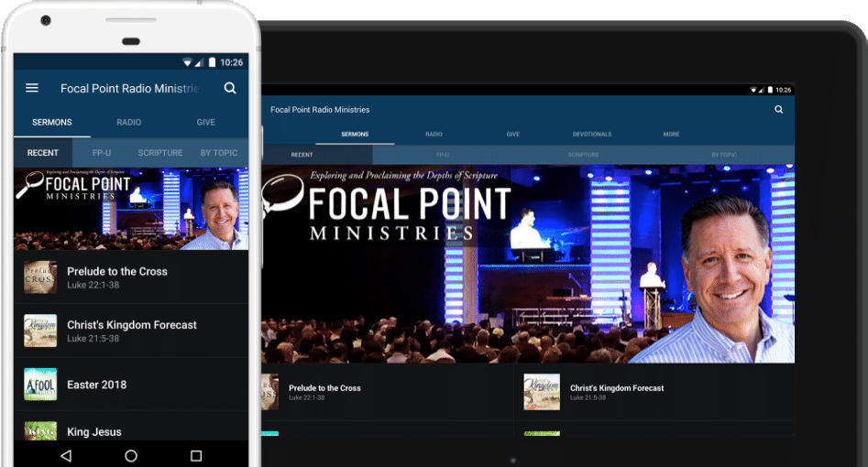Screen dimensions: 868x467
Task: Switch to the RADIO tab on the phone
Action: click(128, 123)
